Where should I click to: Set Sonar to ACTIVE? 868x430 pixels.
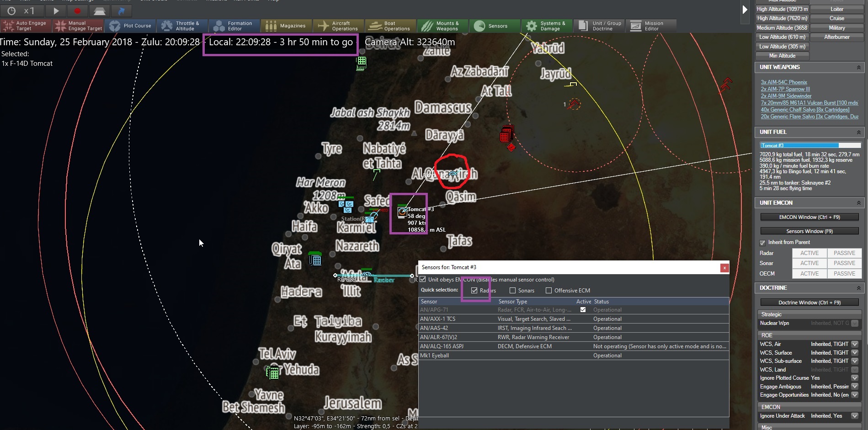(x=809, y=263)
